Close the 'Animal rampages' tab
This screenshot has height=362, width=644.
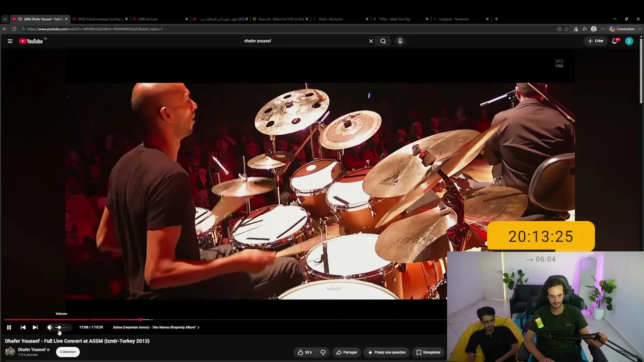pos(126,19)
